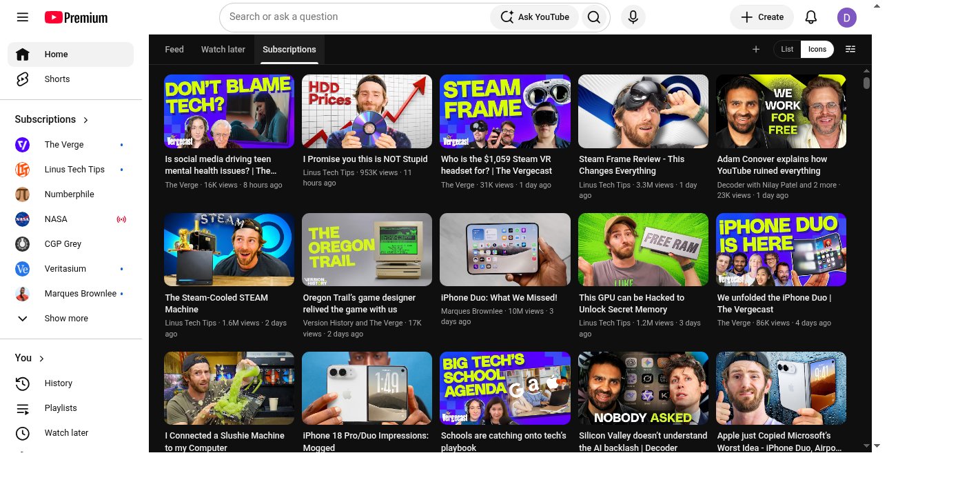Open Linus Tech Tips channel avatar
980x502 pixels.
pyautogui.click(x=23, y=170)
